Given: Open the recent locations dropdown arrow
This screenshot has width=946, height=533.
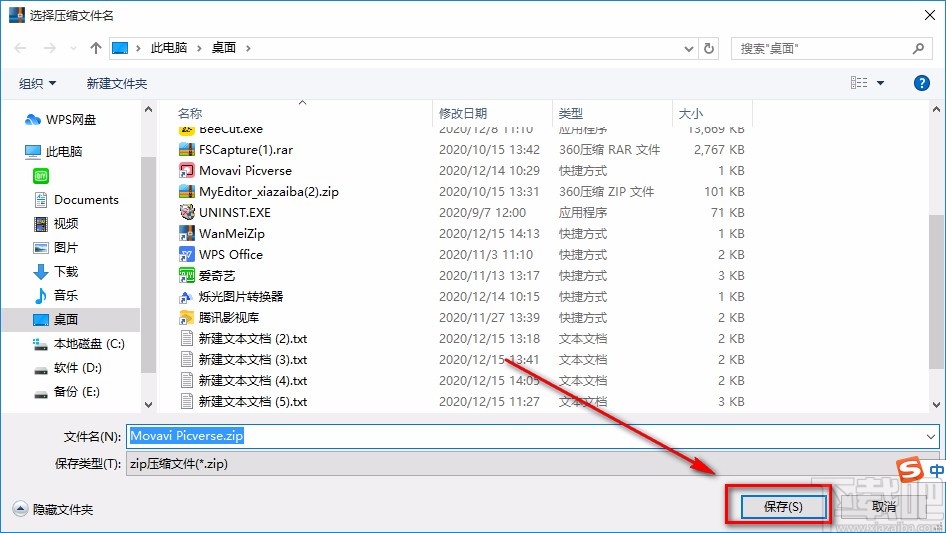Looking at the screenshot, I should pos(73,48).
